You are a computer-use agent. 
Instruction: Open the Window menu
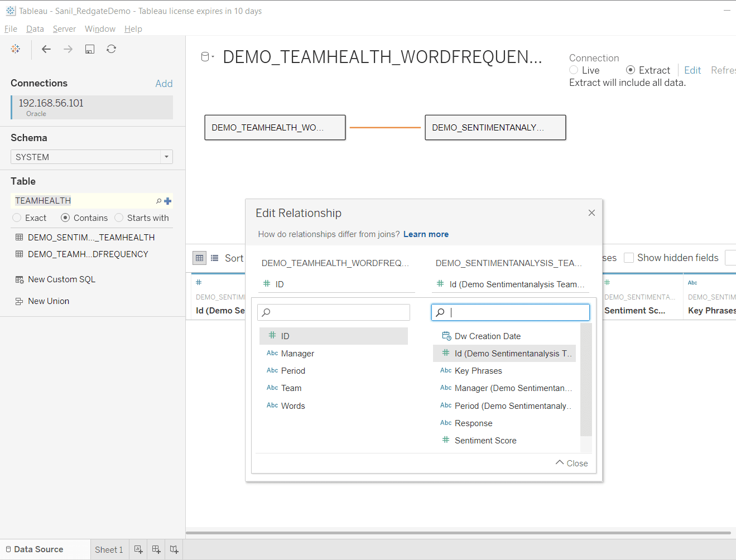[x=100, y=29]
